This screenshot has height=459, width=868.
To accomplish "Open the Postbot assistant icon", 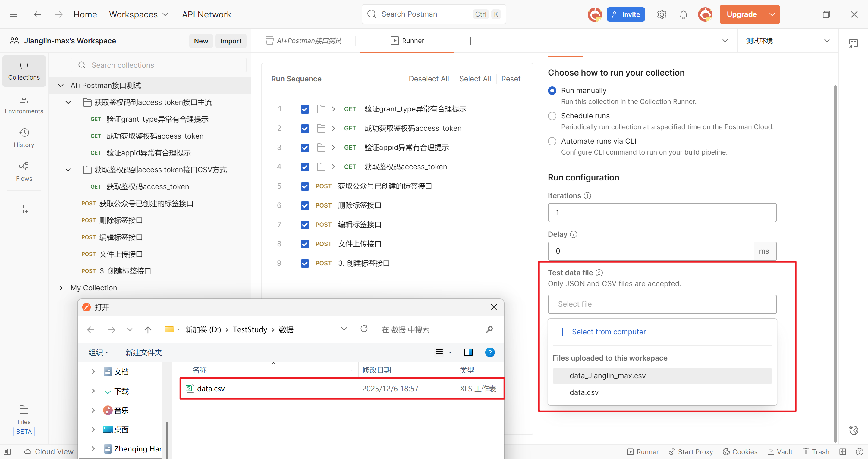I will (x=854, y=430).
